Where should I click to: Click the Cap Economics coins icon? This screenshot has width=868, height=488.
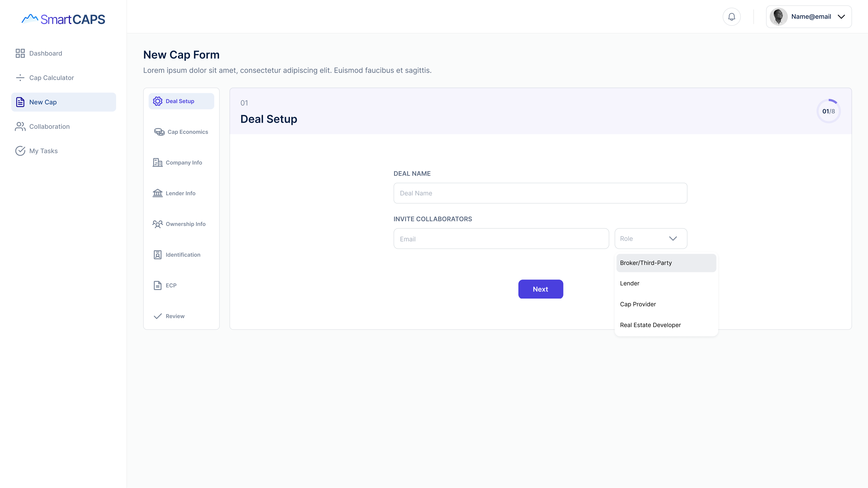pyautogui.click(x=159, y=132)
